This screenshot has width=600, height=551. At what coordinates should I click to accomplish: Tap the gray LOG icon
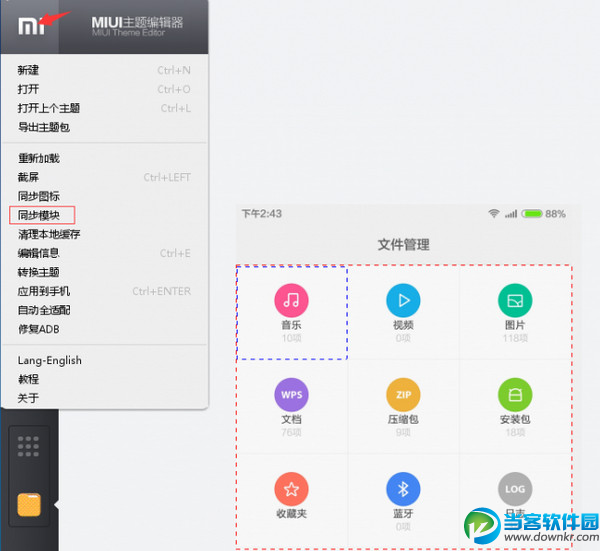[515, 489]
